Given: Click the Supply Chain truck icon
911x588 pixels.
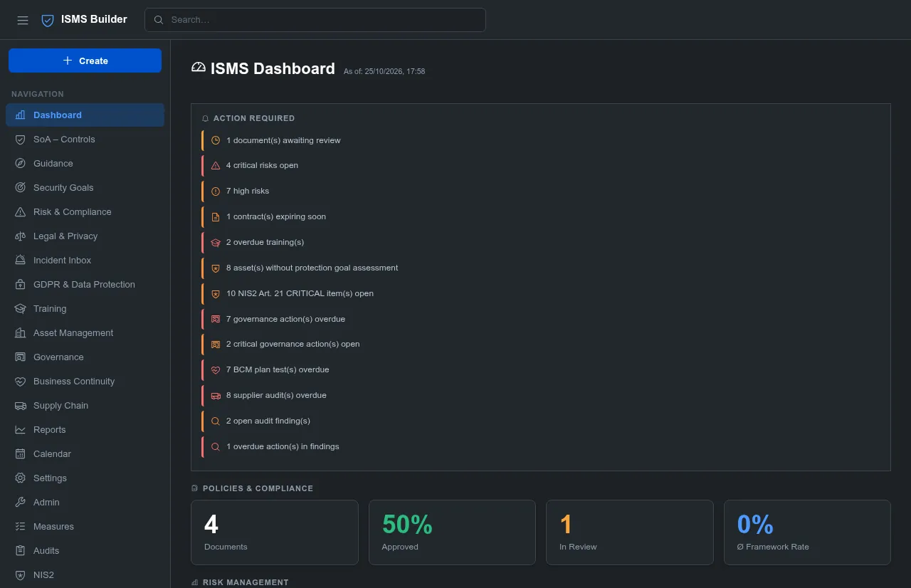Looking at the screenshot, I should pyautogui.click(x=20, y=406).
